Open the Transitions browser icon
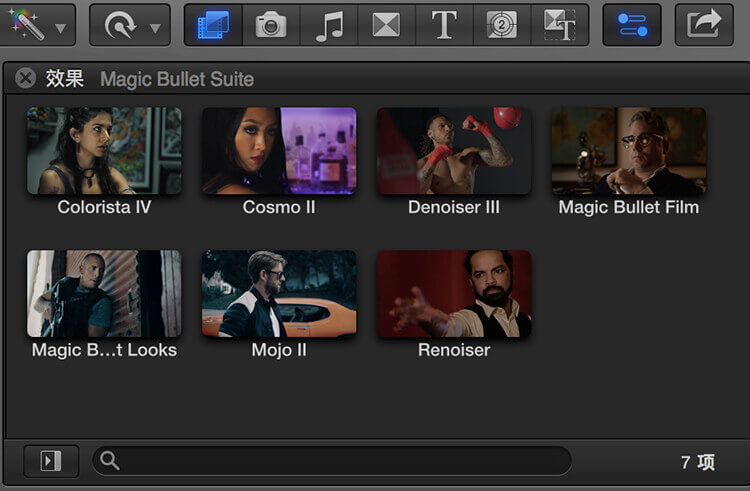Viewport: 750px width, 491px height. pos(386,25)
